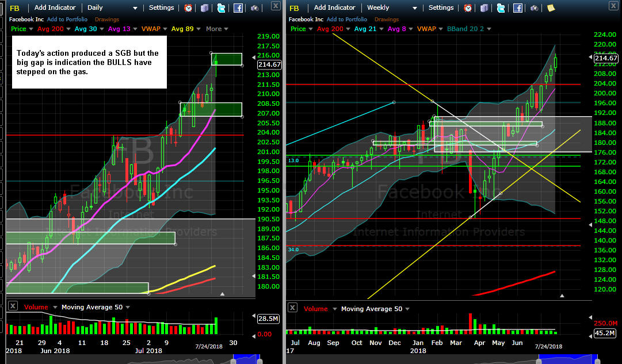Screen dimensions: 622x364
Task: Expand the Avg 21 indicator options
Action: coord(381,29)
